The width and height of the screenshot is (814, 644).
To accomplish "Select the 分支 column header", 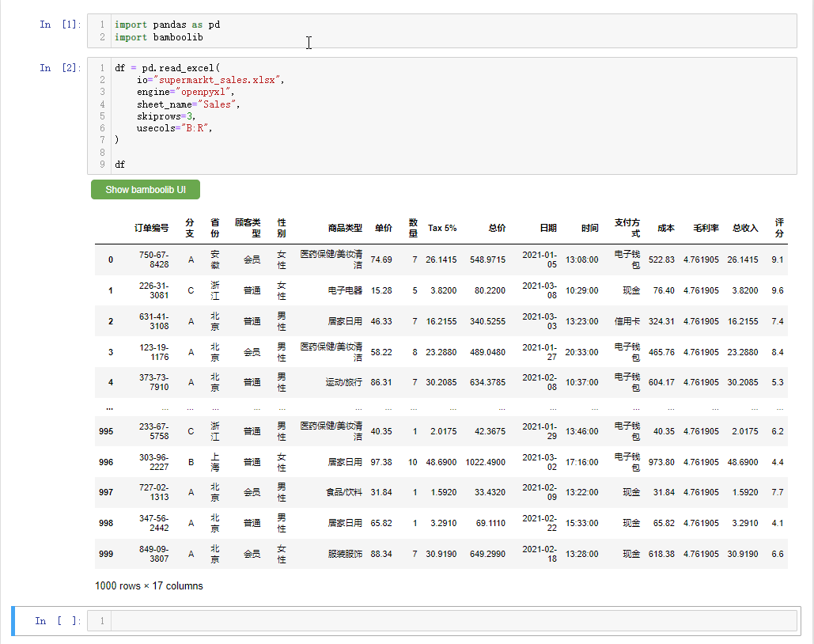I will tap(190, 228).
